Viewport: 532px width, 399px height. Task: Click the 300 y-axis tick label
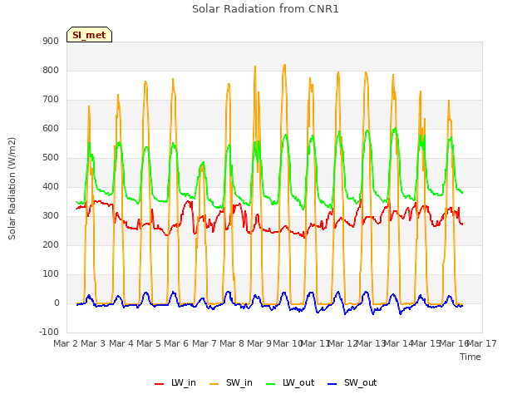pos(51,216)
